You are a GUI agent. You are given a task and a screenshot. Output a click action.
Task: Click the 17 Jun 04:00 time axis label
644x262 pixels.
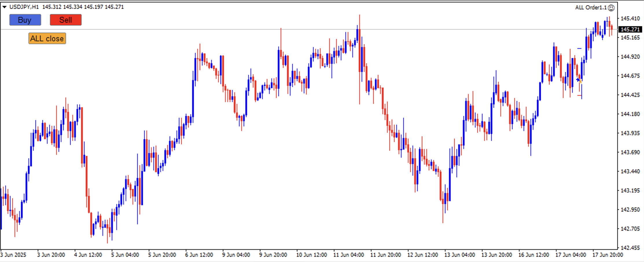(571, 255)
